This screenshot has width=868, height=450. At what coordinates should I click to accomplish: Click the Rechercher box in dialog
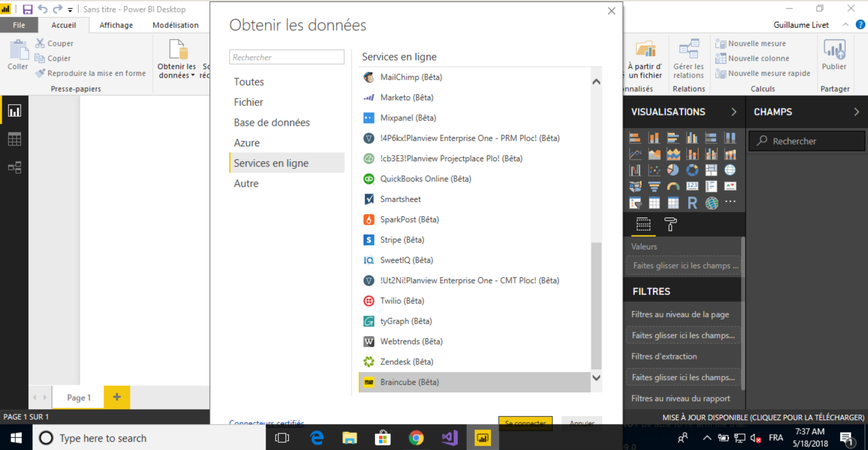pos(287,57)
